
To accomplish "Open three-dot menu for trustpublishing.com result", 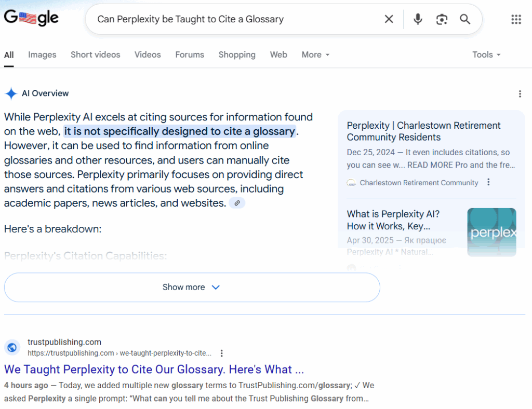I will pos(221,353).
